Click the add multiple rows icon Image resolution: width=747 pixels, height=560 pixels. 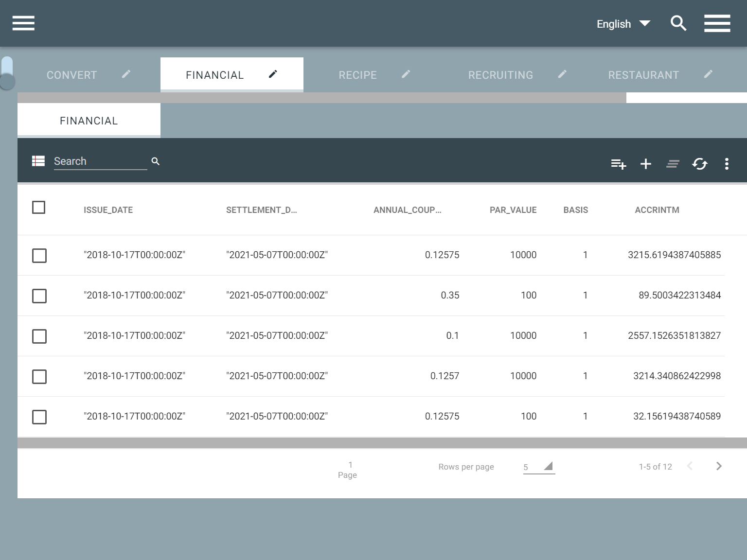(x=618, y=164)
